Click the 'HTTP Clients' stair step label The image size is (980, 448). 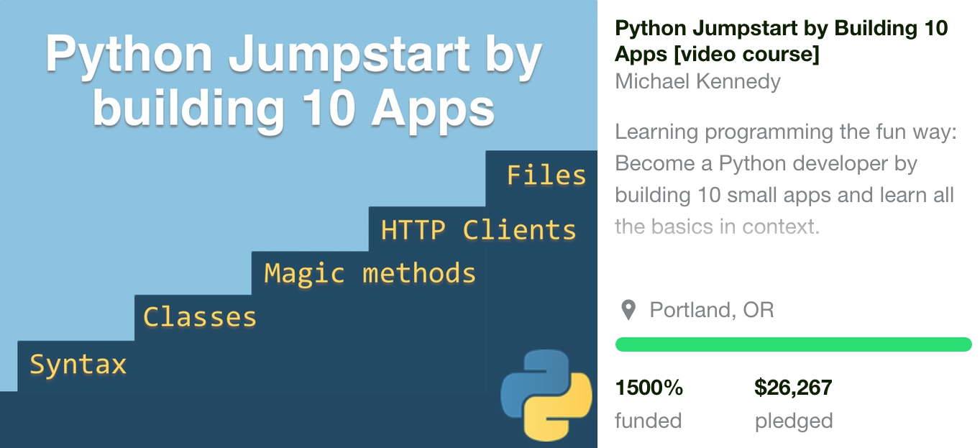[478, 230]
